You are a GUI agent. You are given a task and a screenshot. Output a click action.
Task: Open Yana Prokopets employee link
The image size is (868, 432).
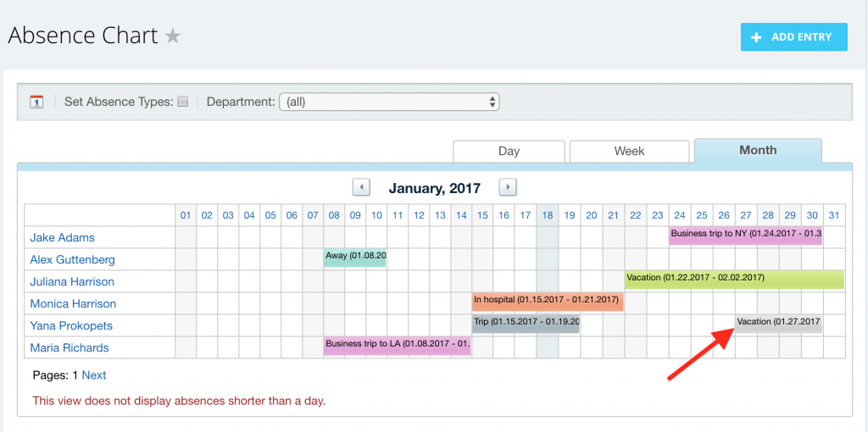pos(71,326)
